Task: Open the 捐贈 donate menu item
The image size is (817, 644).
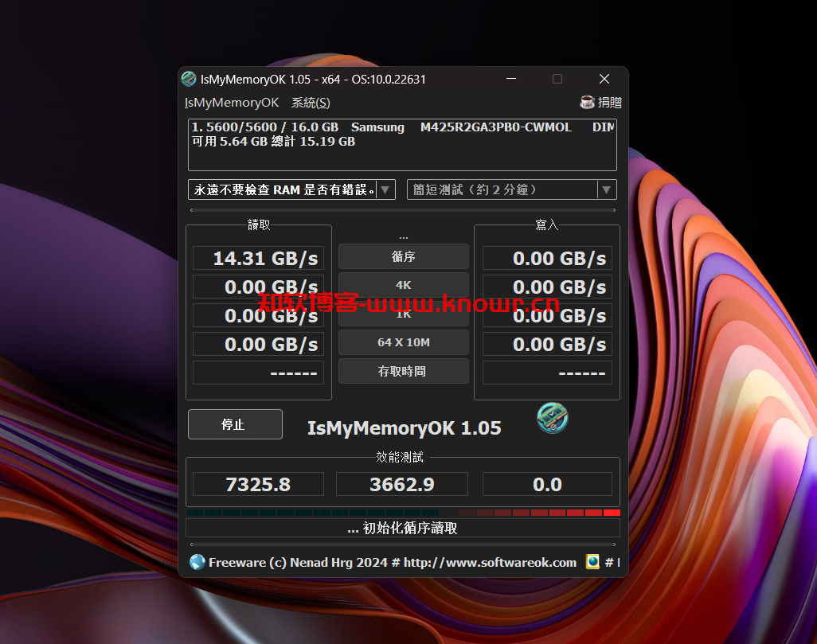Action: 600,102
